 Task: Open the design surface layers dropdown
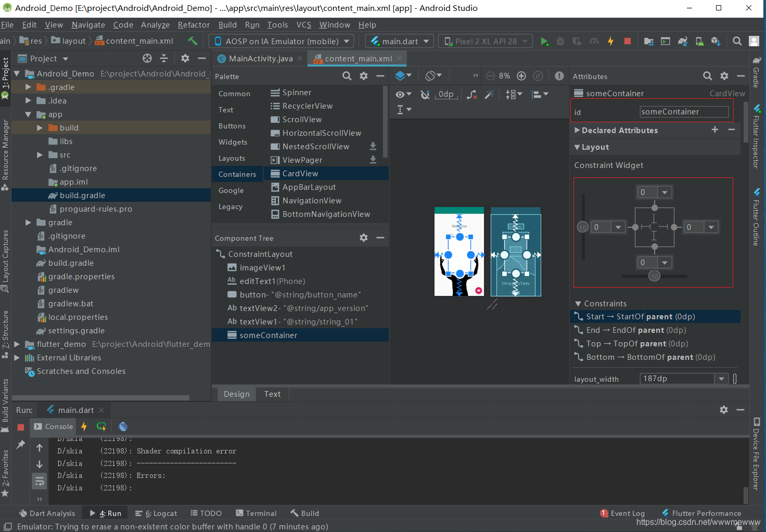pyautogui.click(x=403, y=76)
